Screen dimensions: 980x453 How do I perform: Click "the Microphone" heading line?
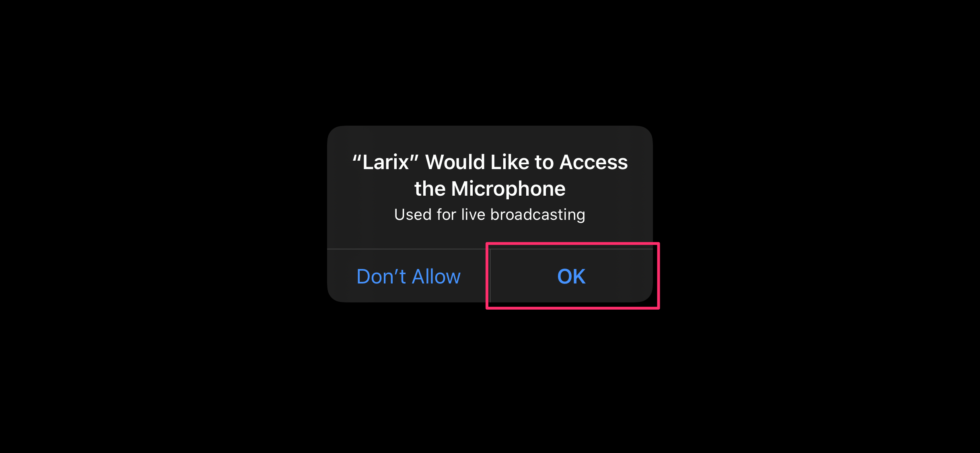tap(490, 189)
